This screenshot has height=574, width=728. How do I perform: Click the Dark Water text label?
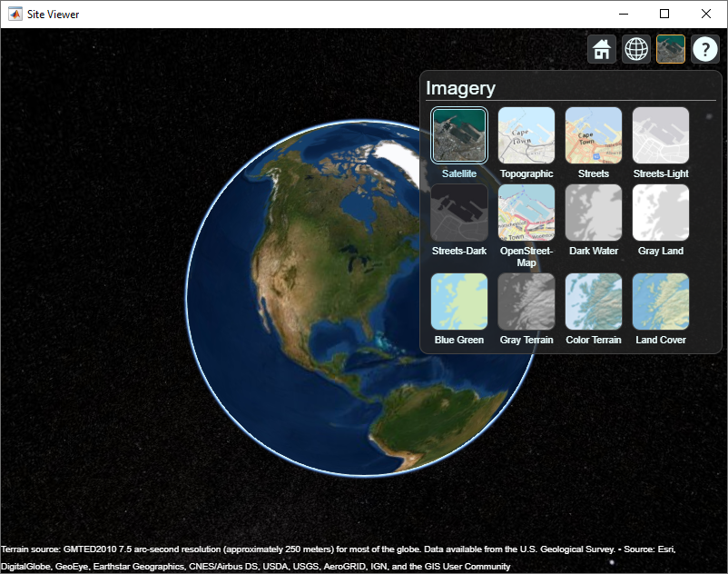tap(594, 251)
